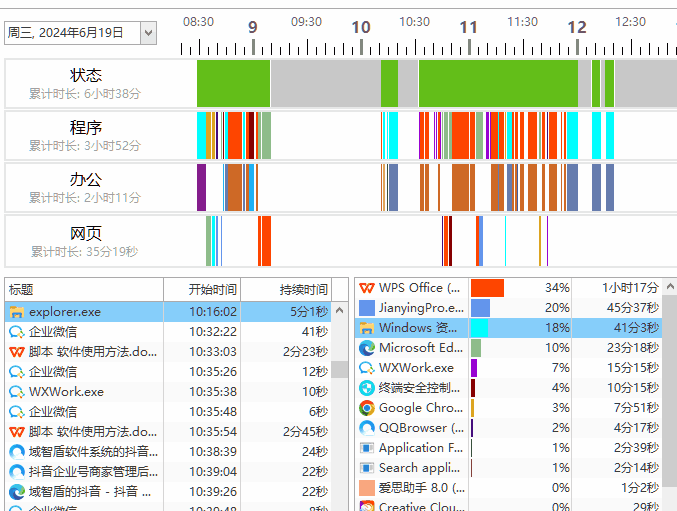This screenshot has height=511, width=677.
Task: Click the explorer.exe folder icon
Action: [x=17, y=312]
